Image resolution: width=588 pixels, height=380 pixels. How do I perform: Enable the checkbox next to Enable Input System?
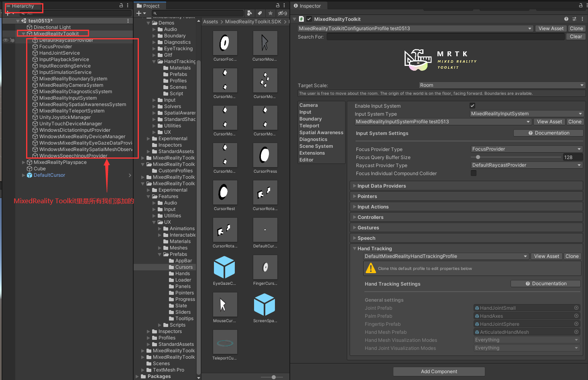(x=472, y=105)
